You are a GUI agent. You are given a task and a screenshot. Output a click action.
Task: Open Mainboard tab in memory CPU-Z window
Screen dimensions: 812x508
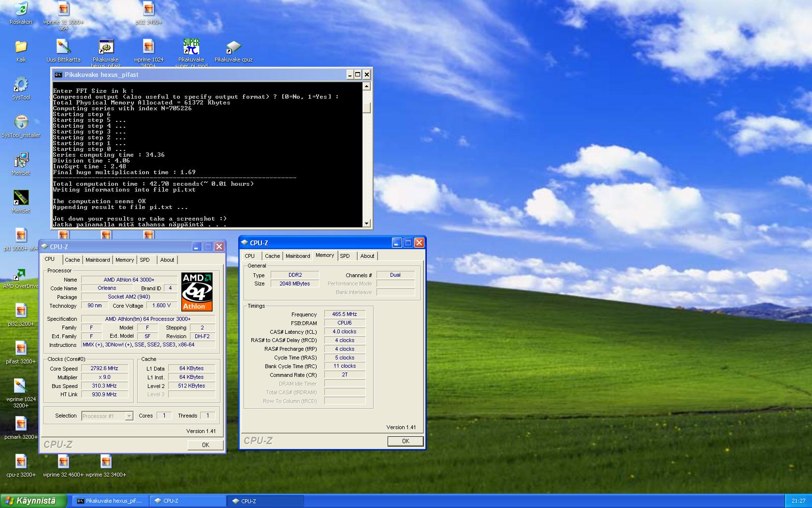(298, 256)
